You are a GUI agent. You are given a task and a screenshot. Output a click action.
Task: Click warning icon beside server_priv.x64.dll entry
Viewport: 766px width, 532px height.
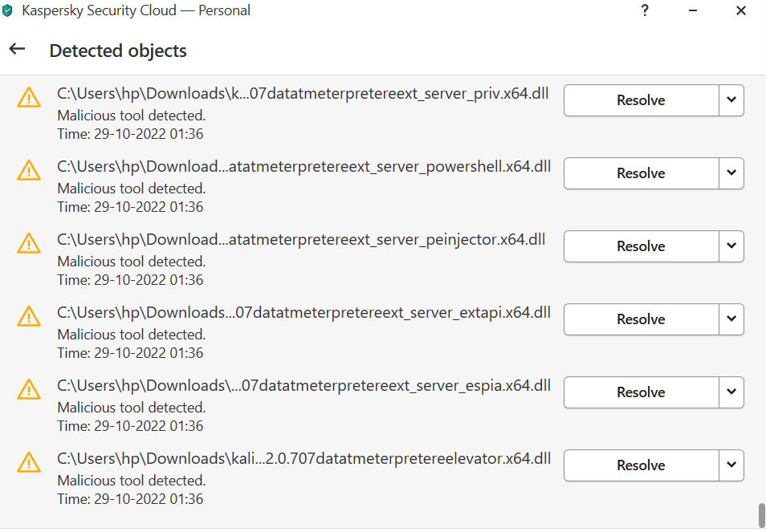[29, 99]
